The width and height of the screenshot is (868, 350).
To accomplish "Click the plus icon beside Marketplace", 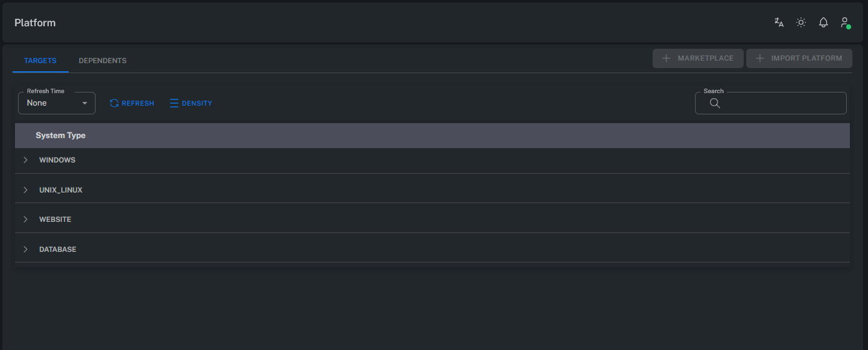I will click(666, 58).
